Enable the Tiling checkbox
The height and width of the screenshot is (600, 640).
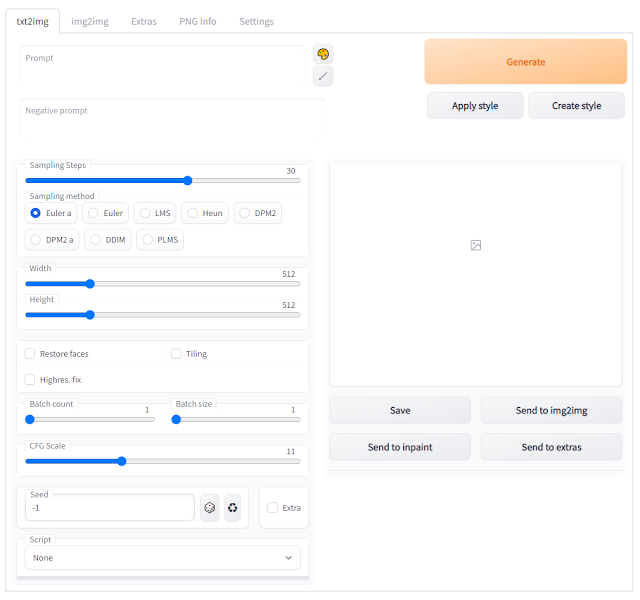176,353
